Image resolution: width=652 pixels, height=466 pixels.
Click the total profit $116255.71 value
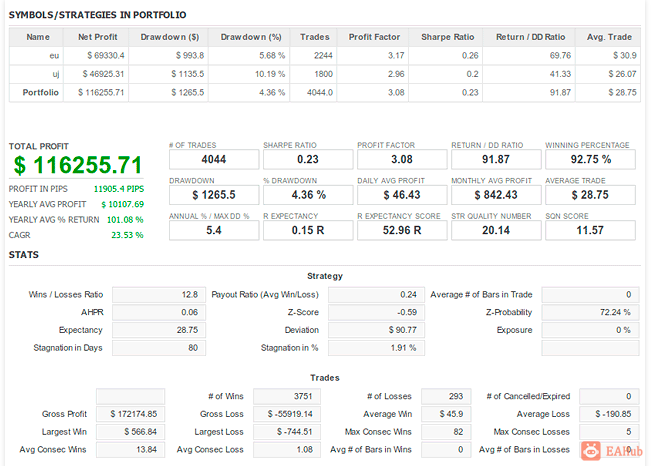tap(78, 165)
